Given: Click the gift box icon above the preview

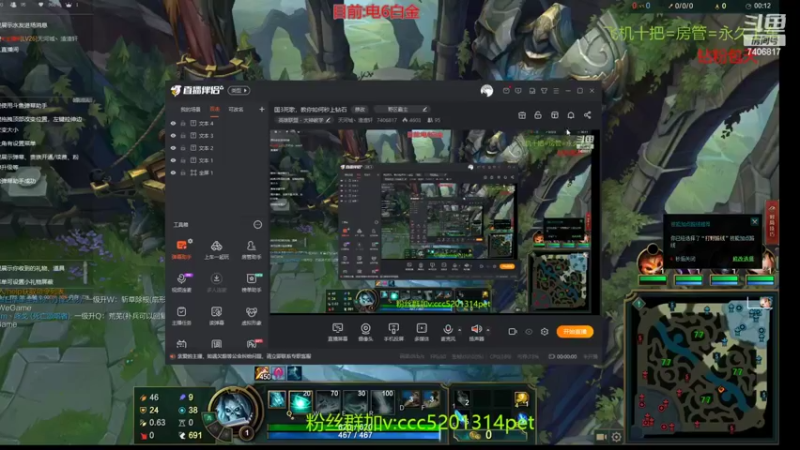Looking at the screenshot, I should (522, 115).
